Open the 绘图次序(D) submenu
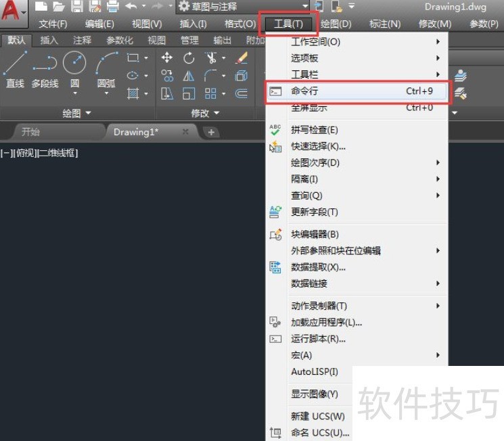 point(357,162)
